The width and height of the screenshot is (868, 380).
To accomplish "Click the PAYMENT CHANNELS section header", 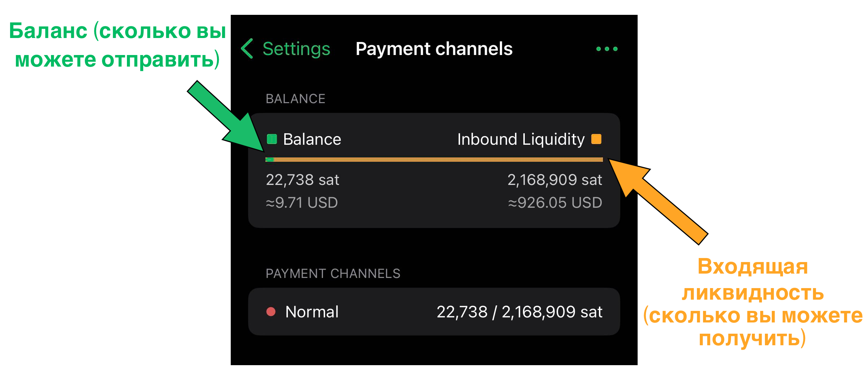I will coord(333,274).
